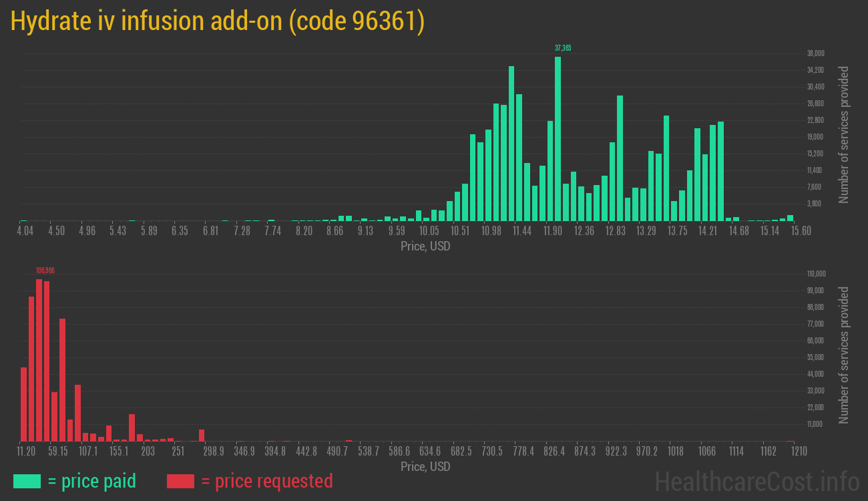Click the 38,000 y-axis value on the green chart
The height and width of the screenshot is (501, 868).
(x=815, y=53)
